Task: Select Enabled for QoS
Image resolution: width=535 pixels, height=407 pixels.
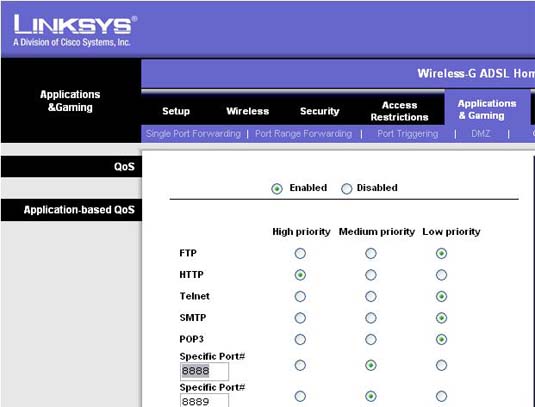Action: 277,188
